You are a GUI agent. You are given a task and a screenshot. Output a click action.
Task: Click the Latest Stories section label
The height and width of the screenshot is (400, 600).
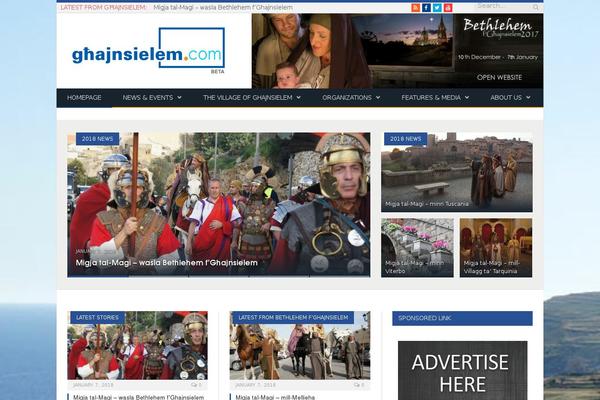click(x=98, y=318)
